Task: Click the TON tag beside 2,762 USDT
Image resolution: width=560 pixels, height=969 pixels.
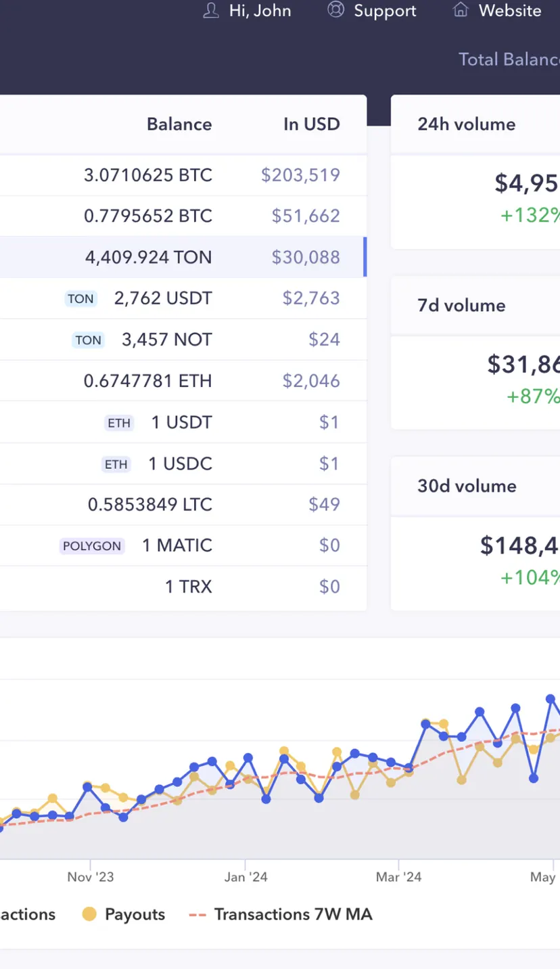Action: click(x=80, y=298)
